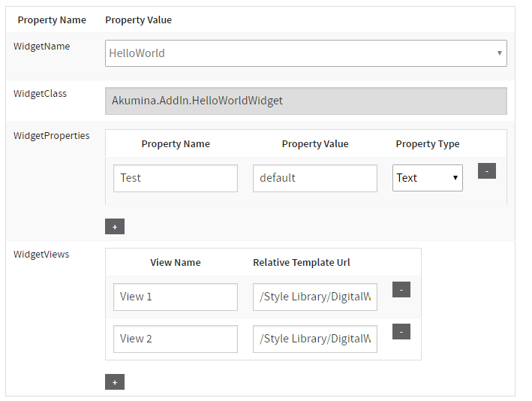
Task: Click the default property value field
Action: [x=314, y=178]
